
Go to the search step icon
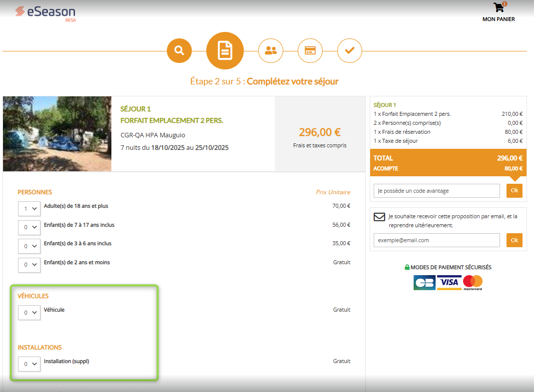(179, 50)
